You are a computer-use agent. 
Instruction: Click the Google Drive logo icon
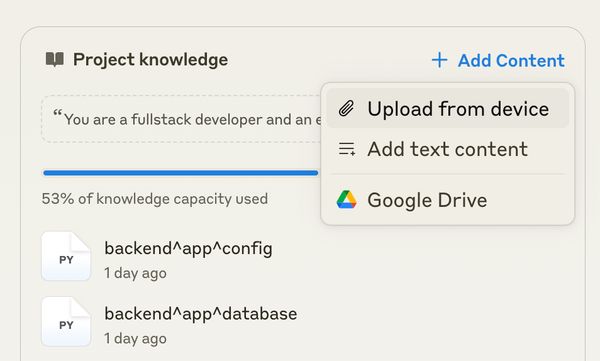[347, 199]
